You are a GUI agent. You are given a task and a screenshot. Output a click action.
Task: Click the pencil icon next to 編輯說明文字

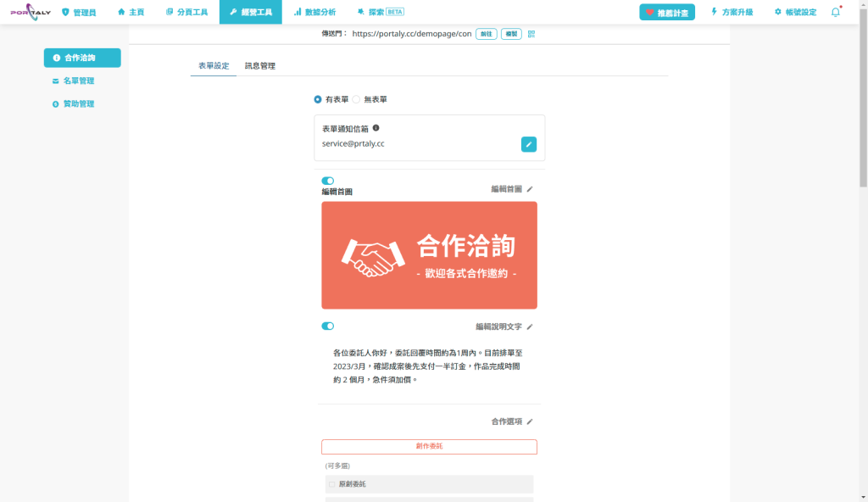[x=530, y=326]
